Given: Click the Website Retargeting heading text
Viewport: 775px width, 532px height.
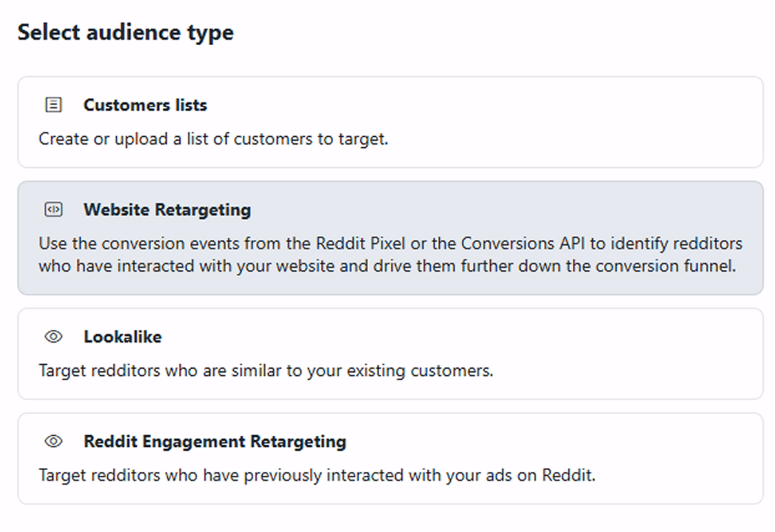Looking at the screenshot, I should coord(167,209).
